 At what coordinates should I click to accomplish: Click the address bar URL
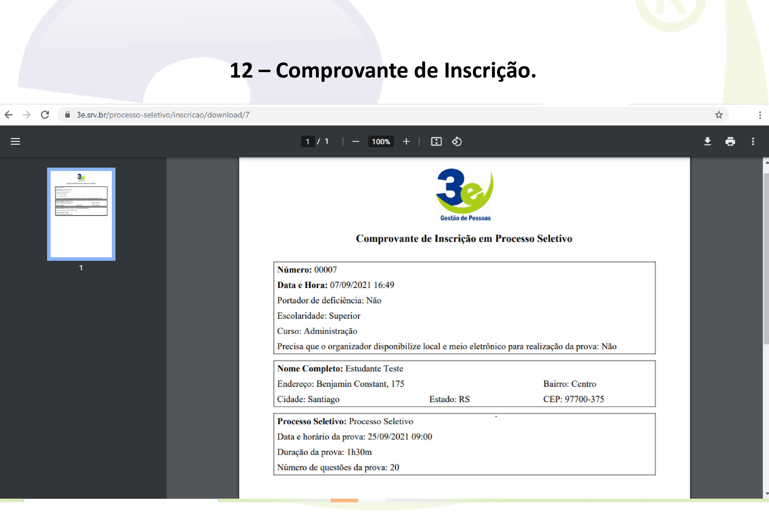point(163,115)
